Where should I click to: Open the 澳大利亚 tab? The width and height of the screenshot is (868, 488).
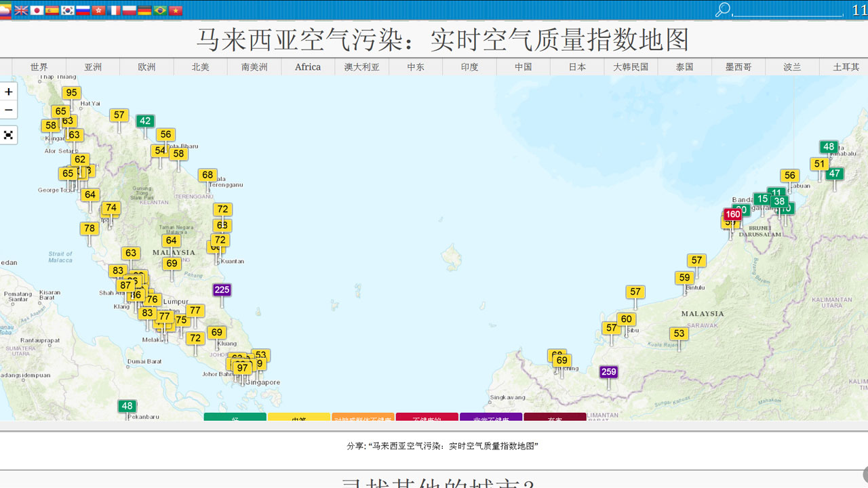(362, 66)
